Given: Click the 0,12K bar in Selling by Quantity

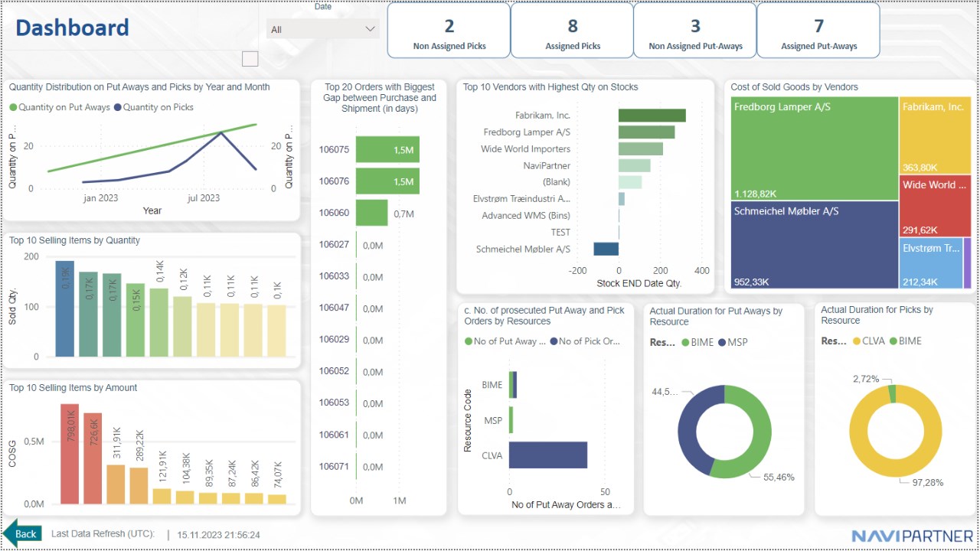Looking at the screenshot, I should [x=182, y=327].
